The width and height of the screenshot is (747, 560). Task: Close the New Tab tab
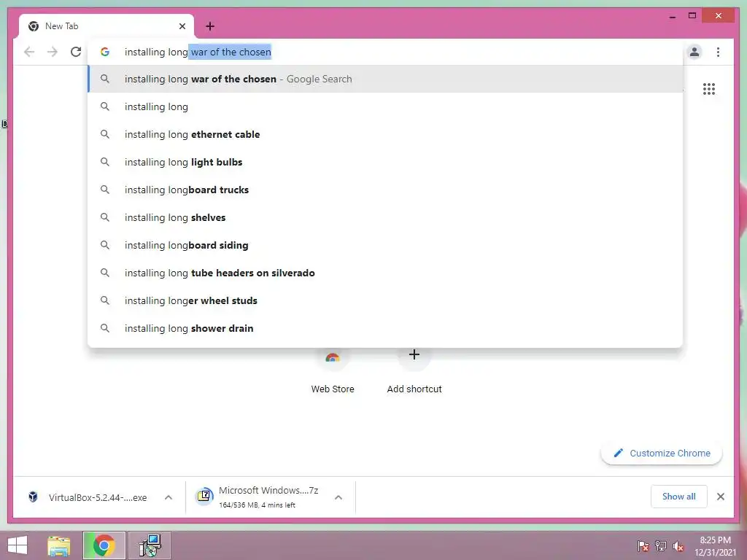point(182,26)
